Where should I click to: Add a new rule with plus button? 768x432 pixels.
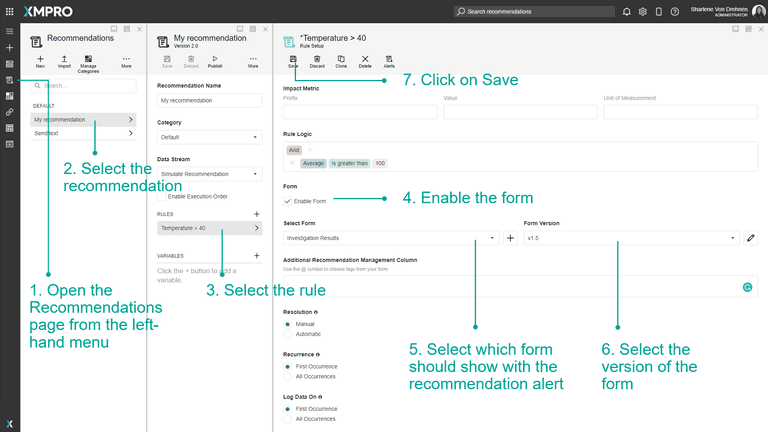click(257, 214)
